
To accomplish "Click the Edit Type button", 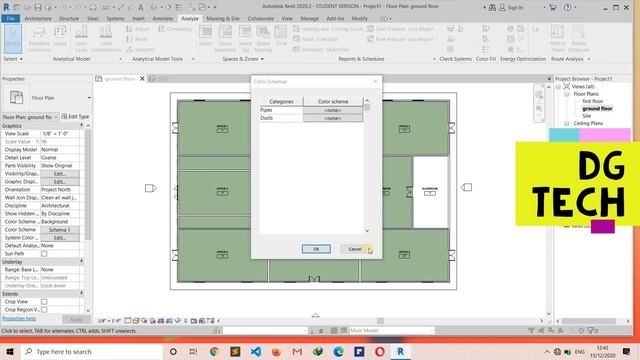I will tap(75, 117).
